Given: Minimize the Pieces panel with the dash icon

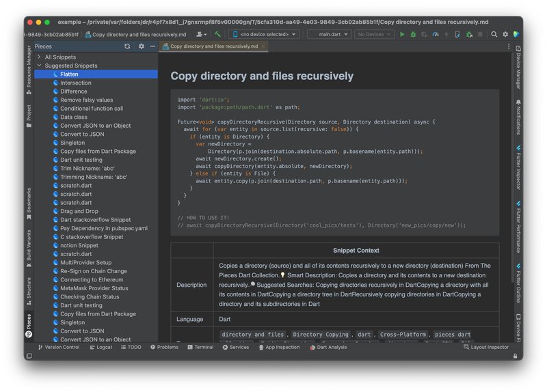Looking at the screenshot, I should [x=152, y=46].
